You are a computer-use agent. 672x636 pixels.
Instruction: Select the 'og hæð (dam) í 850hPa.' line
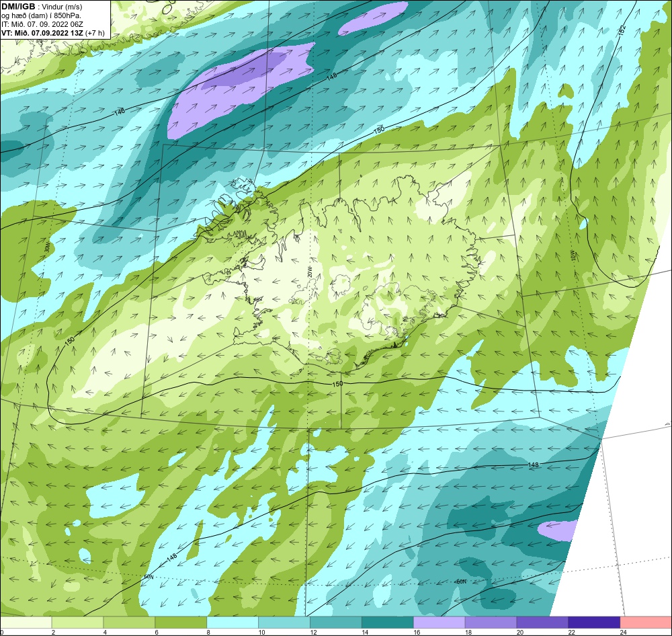click(41, 15)
